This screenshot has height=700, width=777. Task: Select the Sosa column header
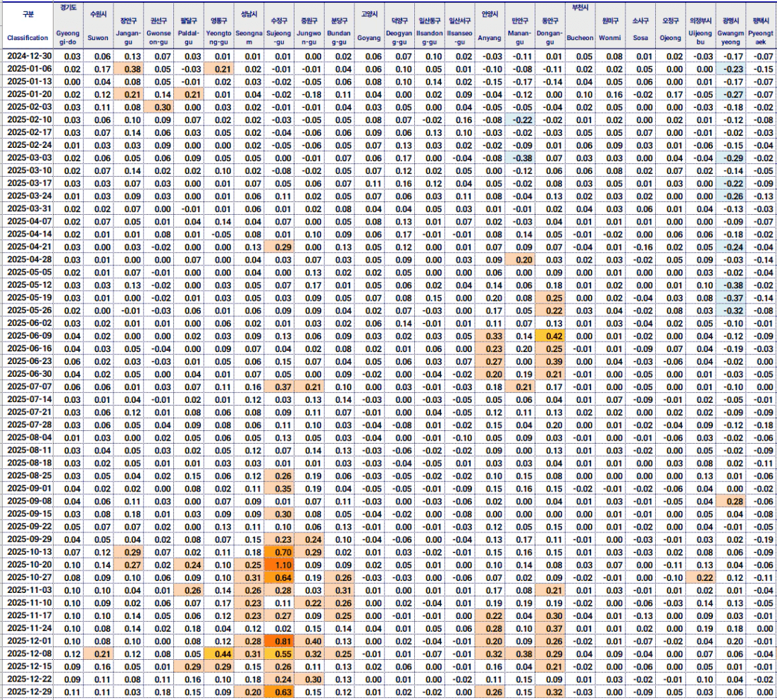point(640,25)
